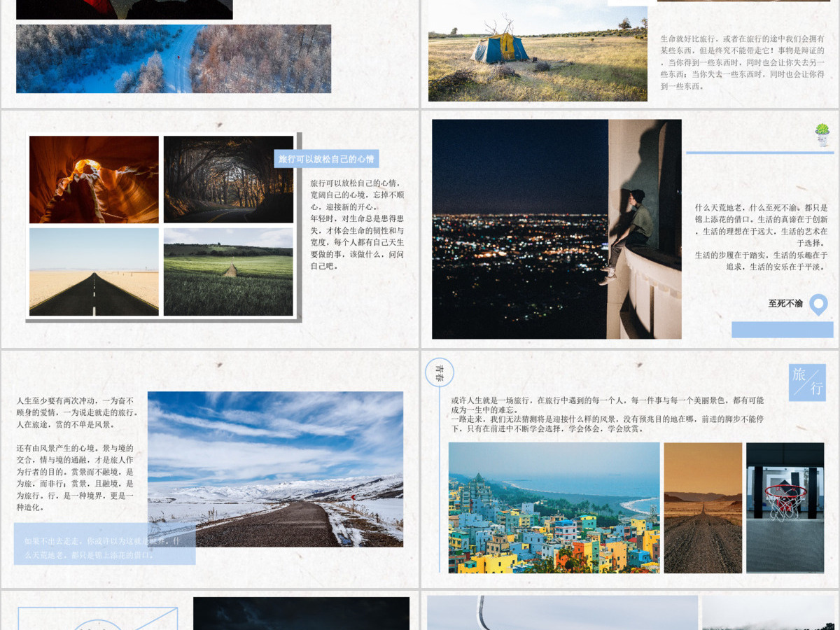The image size is (840, 630).
Task: Click the 至死不渝 caption text
Action: tap(785, 304)
